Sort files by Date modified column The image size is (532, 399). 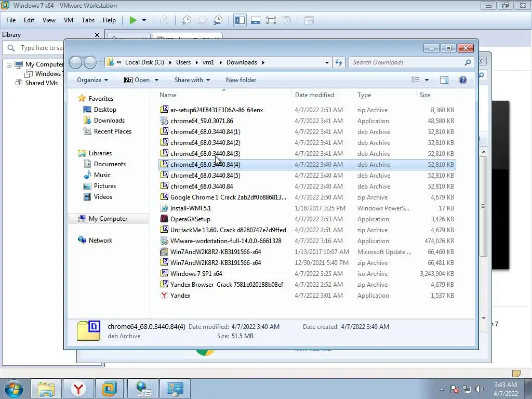click(323, 95)
